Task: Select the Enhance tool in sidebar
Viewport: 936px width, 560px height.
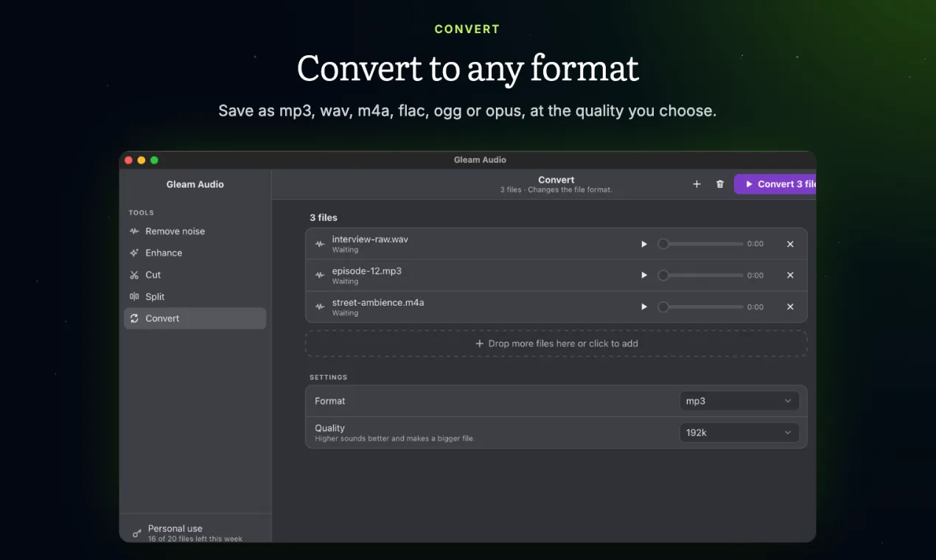Action: 195,253
